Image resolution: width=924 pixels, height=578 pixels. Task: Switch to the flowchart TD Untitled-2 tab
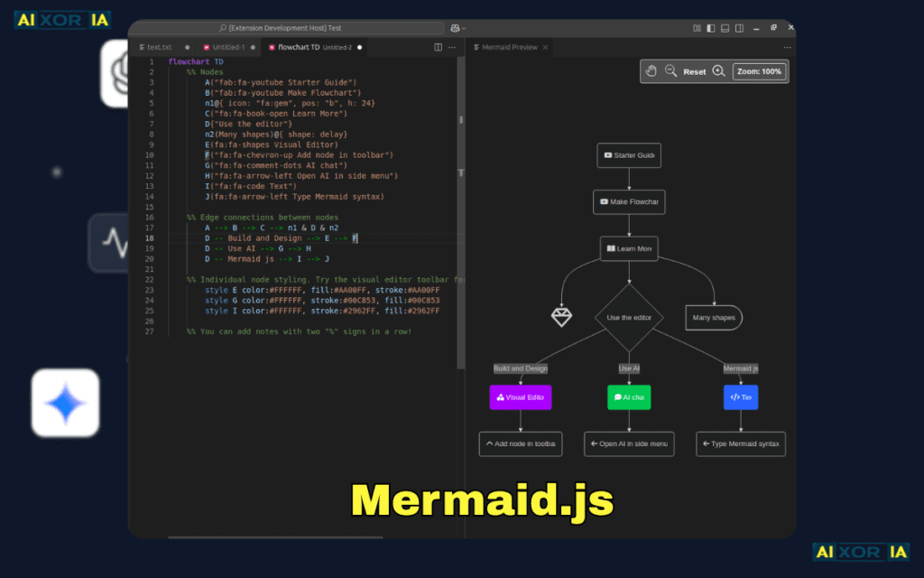coord(298,46)
